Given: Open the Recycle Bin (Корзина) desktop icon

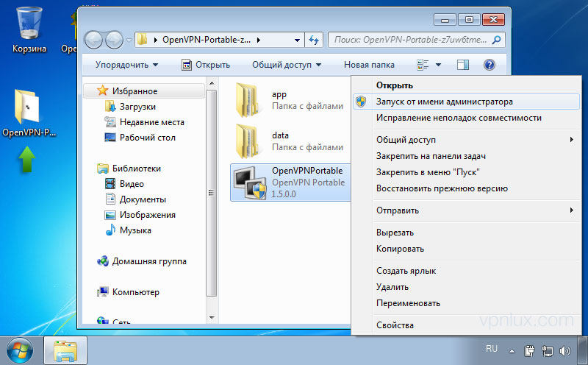Looking at the screenshot, I should click(29, 30).
